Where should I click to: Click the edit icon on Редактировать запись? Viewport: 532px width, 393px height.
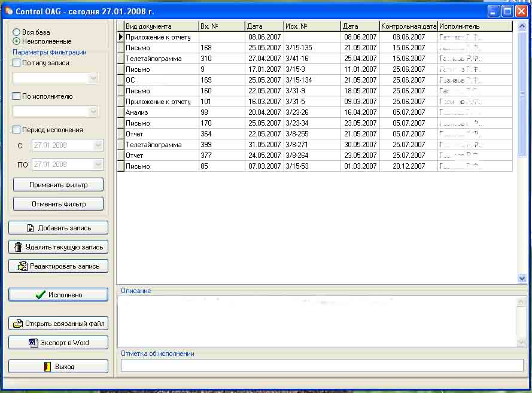(23, 266)
